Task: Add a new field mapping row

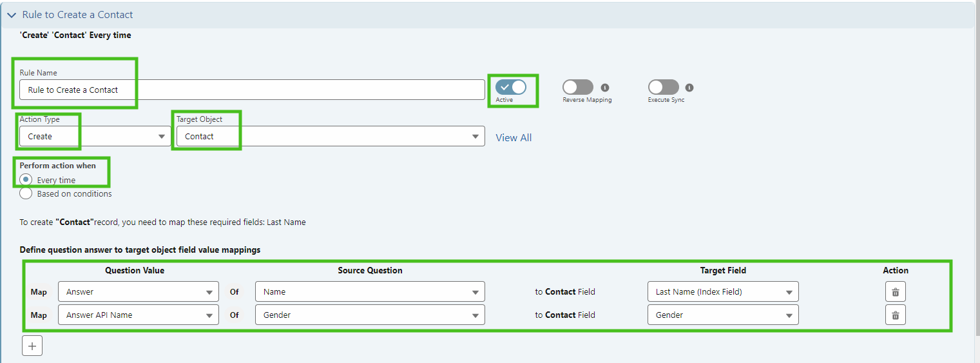Action: [x=32, y=346]
